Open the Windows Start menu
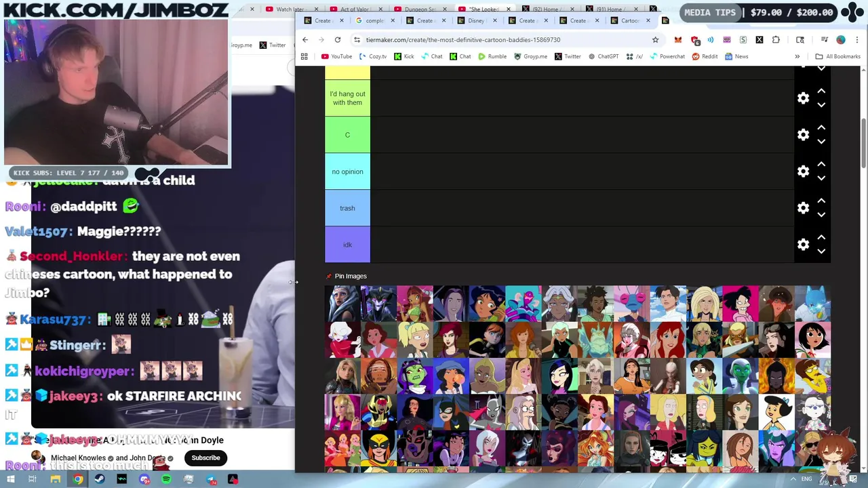 click(x=11, y=479)
